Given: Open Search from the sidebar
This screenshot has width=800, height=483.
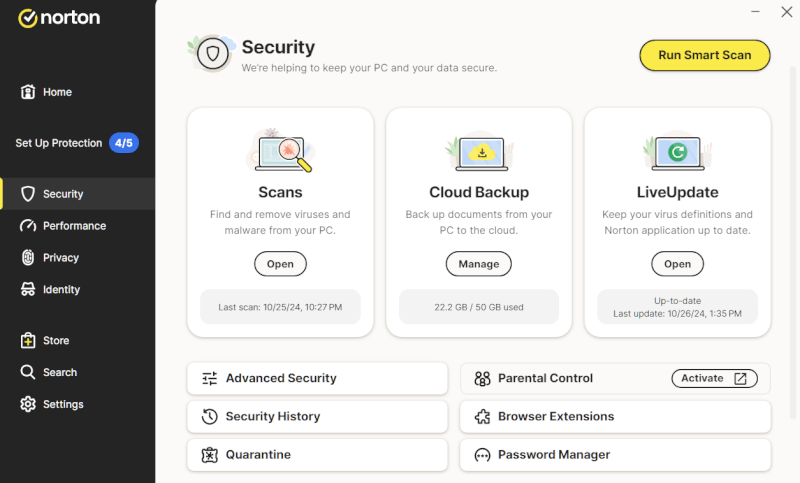Looking at the screenshot, I should point(78,372).
